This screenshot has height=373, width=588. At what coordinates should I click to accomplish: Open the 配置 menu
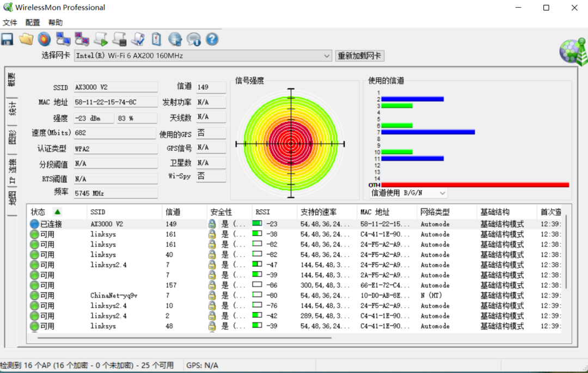coord(33,22)
